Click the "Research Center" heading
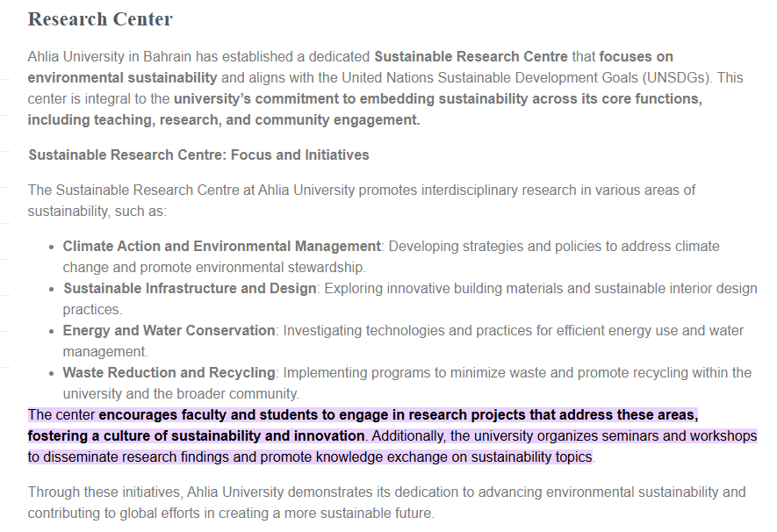Viewport: 777px width, 532px height. [100, 19]
